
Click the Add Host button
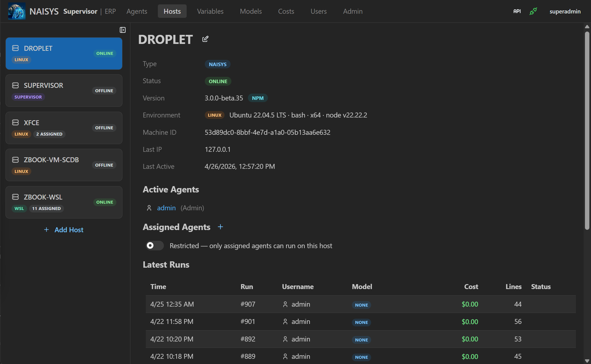[x=64, y=229]
